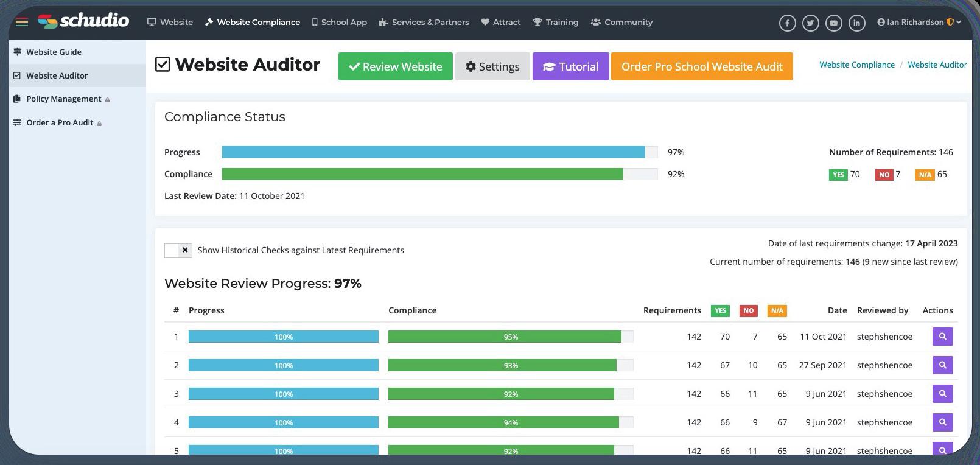Open magnifier for review row 4
This screenshot has height=465, width=980.
(942, 422)
